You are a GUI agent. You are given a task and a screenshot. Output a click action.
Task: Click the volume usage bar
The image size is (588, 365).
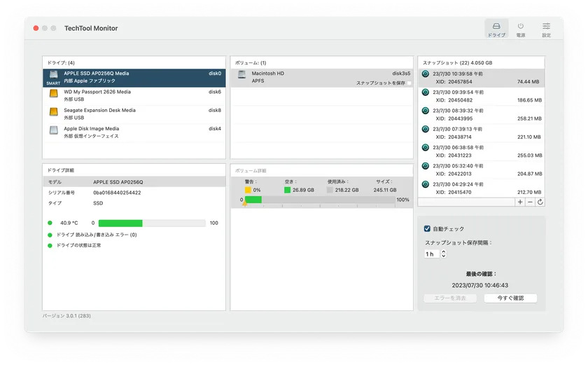(320, 200)
